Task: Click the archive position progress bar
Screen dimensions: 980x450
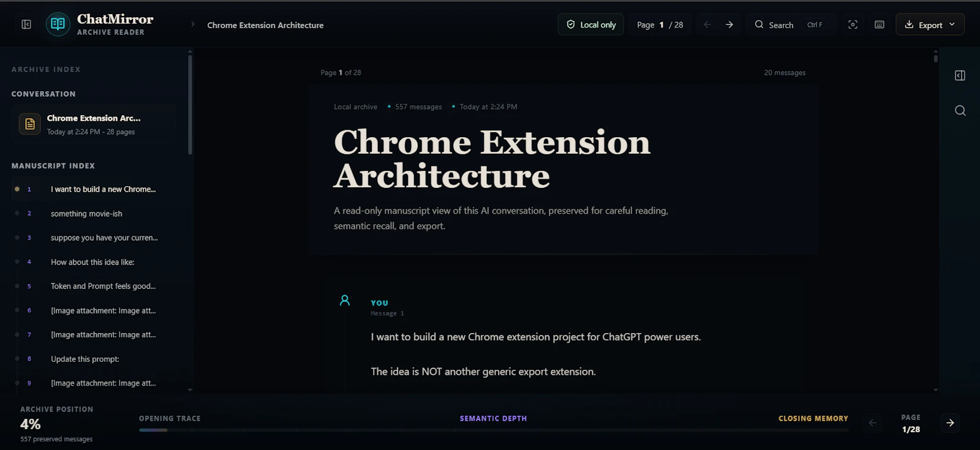Action: (x=494, y=430)
